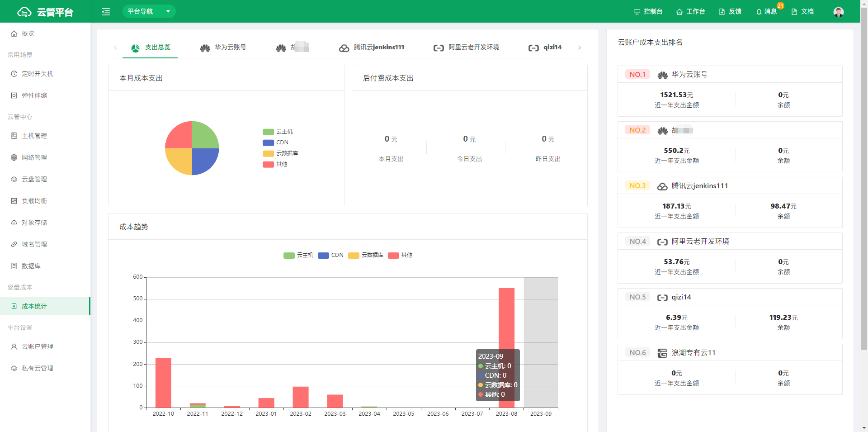868x432 pixels.
Task: Click the 反馈 document icon
Action: coord(722,12)
